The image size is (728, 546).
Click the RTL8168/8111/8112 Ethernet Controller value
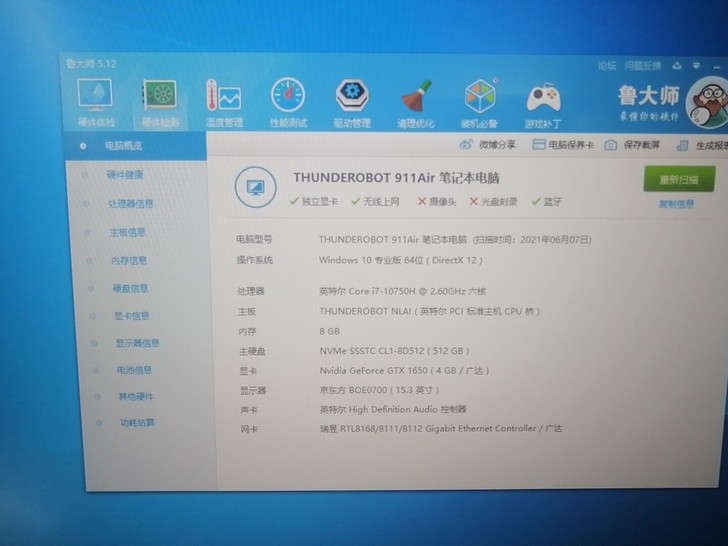(441, 428)
